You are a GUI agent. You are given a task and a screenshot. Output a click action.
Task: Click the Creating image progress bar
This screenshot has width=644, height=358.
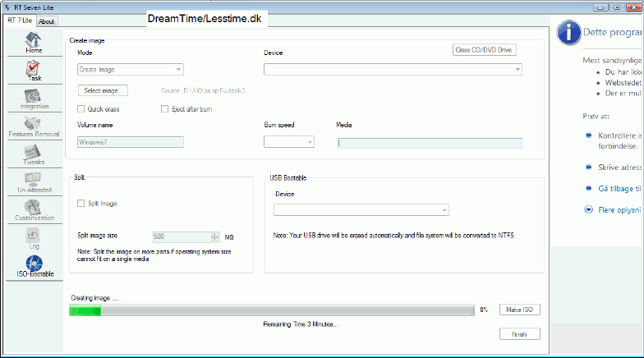click(x=271, y=310)
